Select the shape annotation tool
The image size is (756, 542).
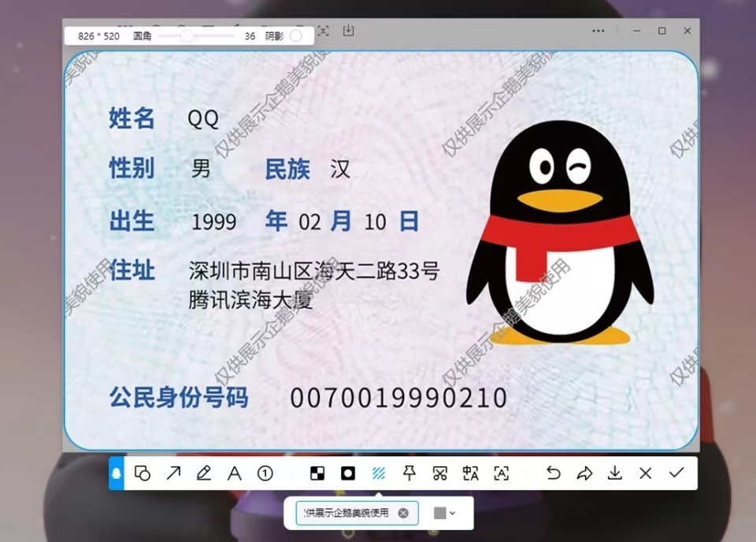(x=144, y=473)
